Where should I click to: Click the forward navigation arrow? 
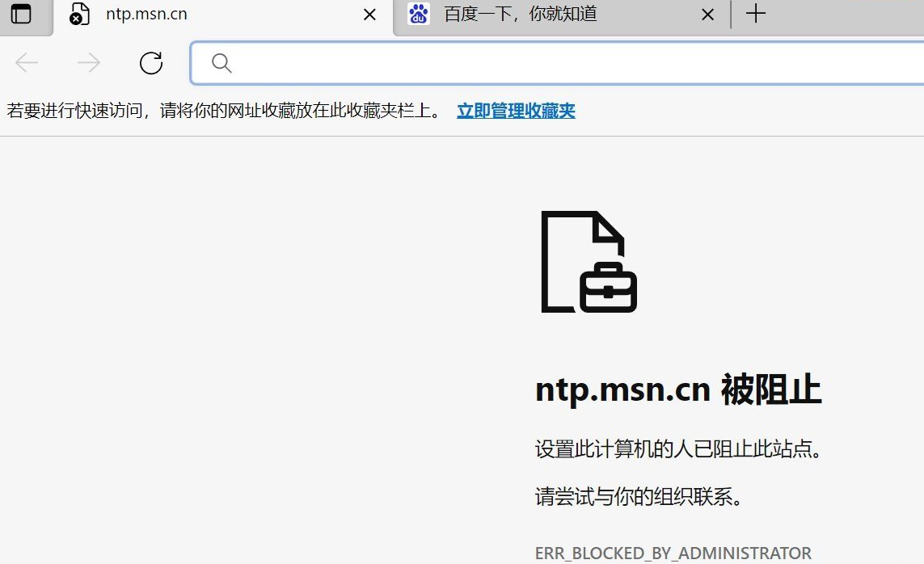point(88,63)
